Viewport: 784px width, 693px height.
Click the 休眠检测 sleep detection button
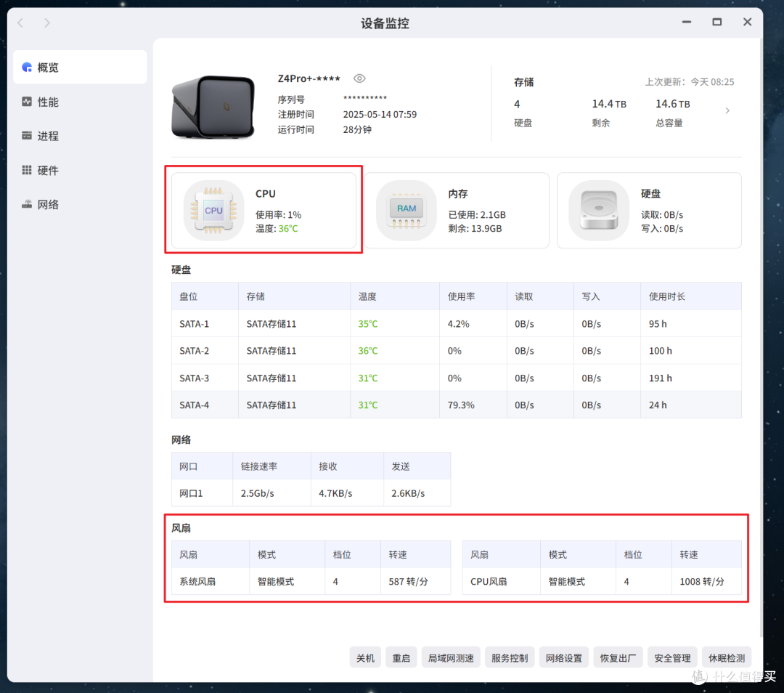[x=727, y=657]
